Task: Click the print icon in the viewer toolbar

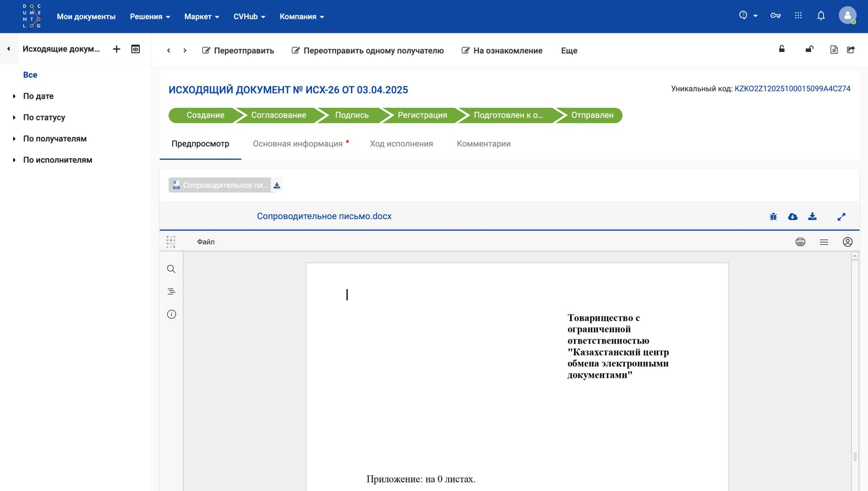Action: pyautogui.click(x=800, y=242)
